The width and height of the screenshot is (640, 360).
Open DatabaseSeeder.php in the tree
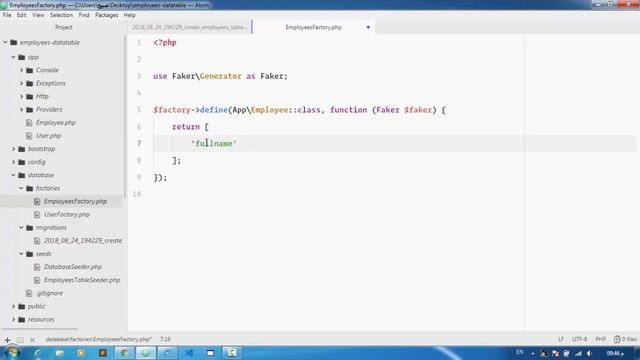(x=73, y=267)
